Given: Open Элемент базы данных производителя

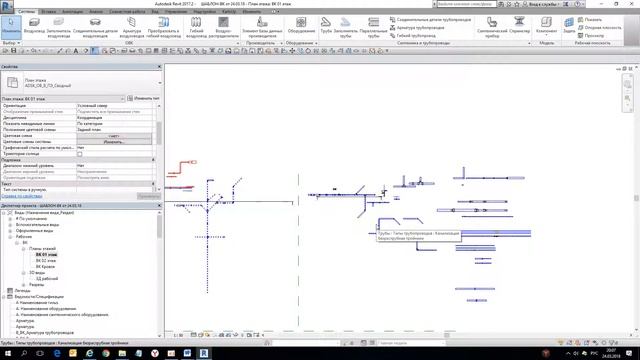Looking at the screenshot, I should pyautogui.click(x=262, y=27).
